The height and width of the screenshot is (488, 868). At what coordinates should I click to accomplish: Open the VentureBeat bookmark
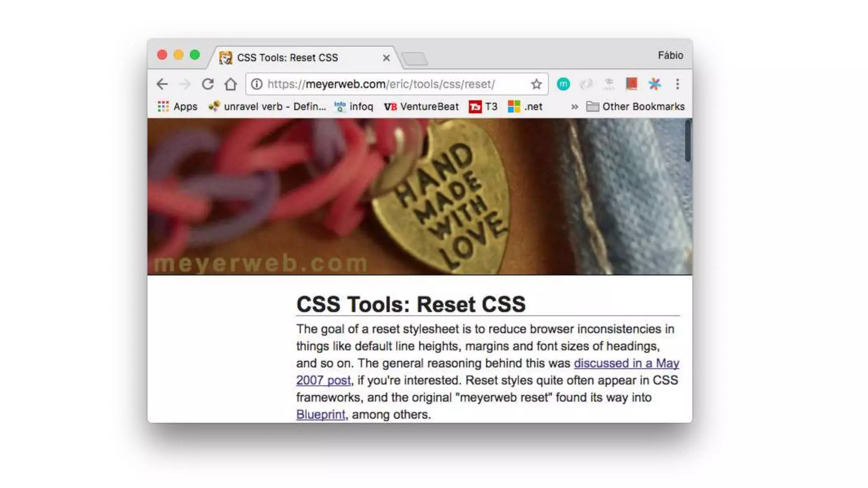pyautogui.click(x=421, y=107)
